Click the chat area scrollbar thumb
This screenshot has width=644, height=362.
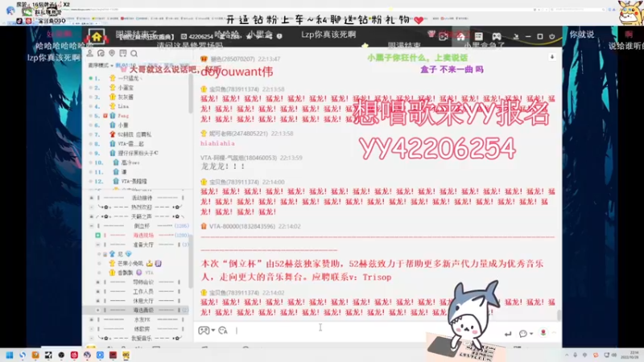(x=559, y=315)
